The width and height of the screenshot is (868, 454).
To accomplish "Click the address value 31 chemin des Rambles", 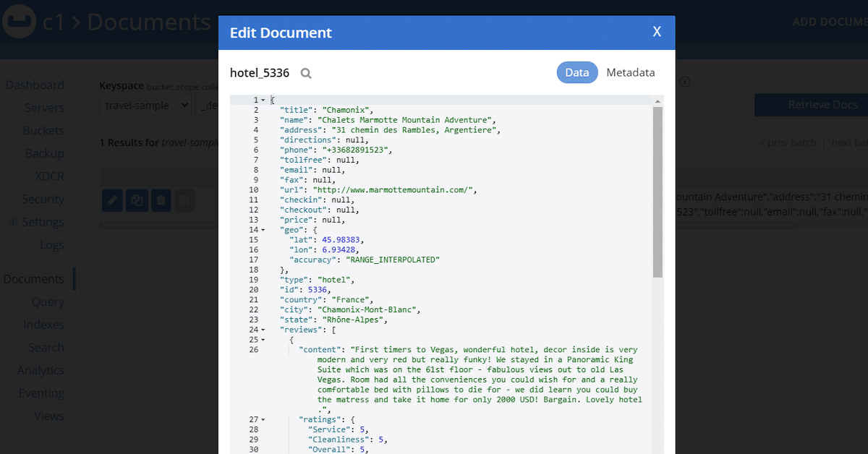I will pyautogui.click(x=414, y=130).
